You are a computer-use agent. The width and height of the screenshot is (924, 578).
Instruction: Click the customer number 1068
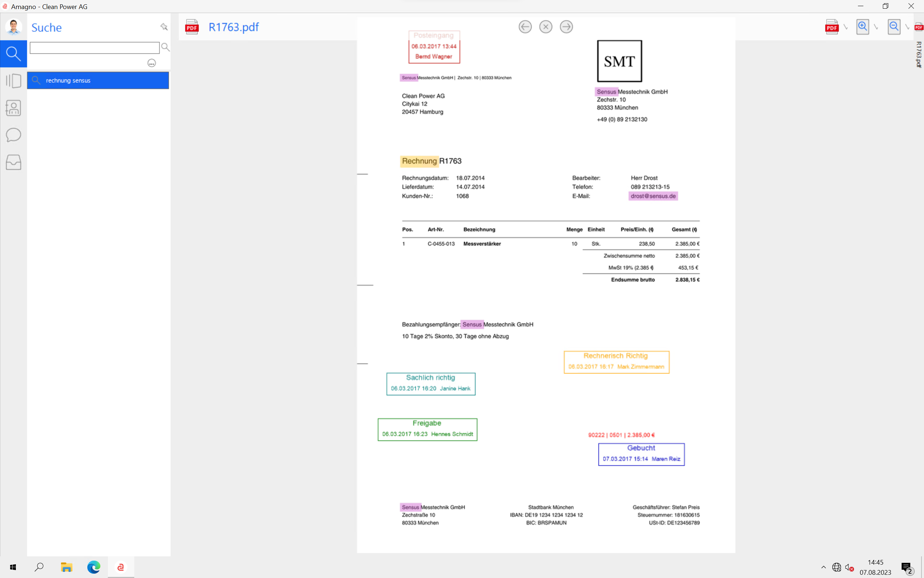coord(462,196)
